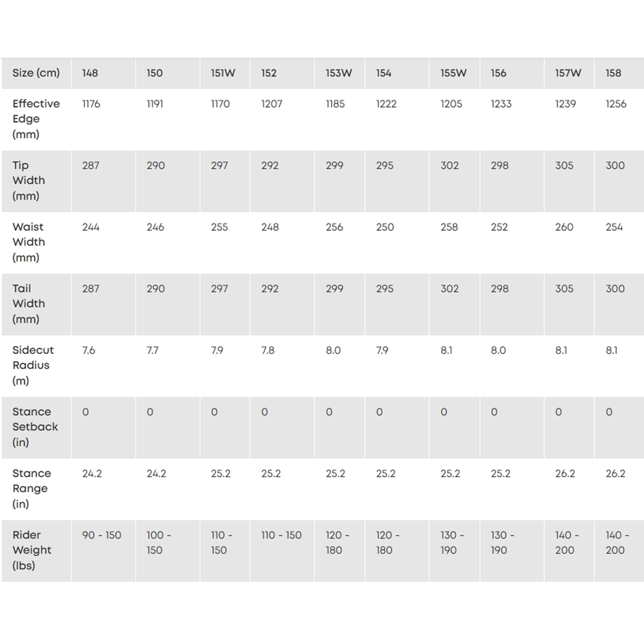This screenshot has height=644, width=644.
Task: Select effective edge value 1207
Action: 272,104
